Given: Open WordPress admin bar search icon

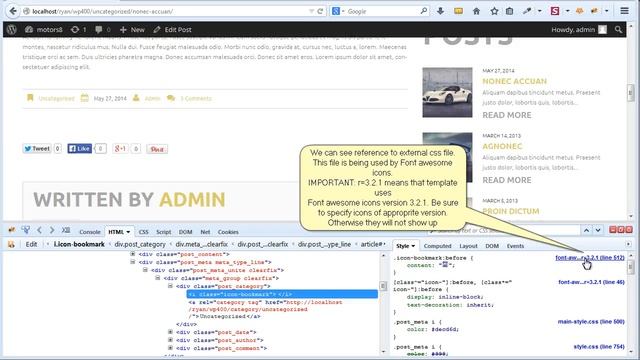Looking at the screenshot, I should click(x=618, y=29).
